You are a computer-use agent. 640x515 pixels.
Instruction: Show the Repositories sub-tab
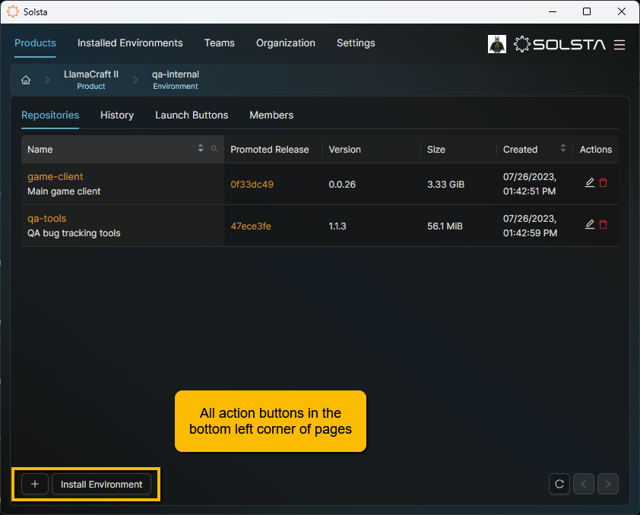click(50, 115)
